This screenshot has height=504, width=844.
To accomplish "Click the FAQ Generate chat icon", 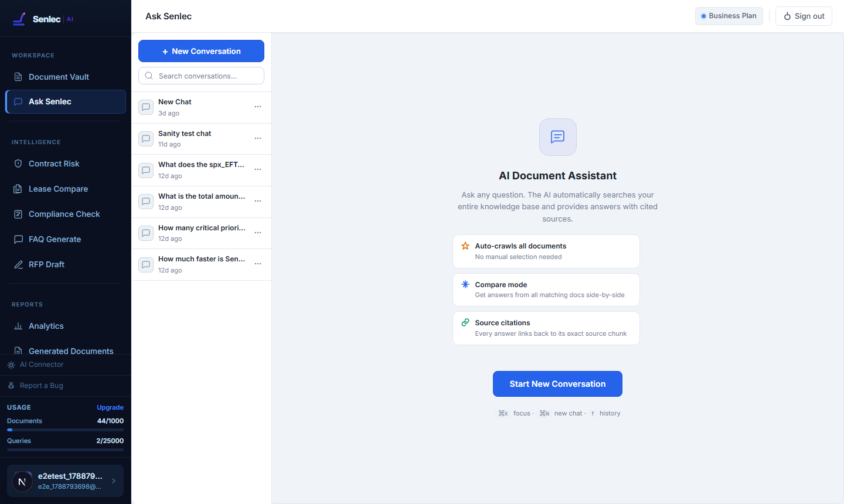I will (18, 239).
